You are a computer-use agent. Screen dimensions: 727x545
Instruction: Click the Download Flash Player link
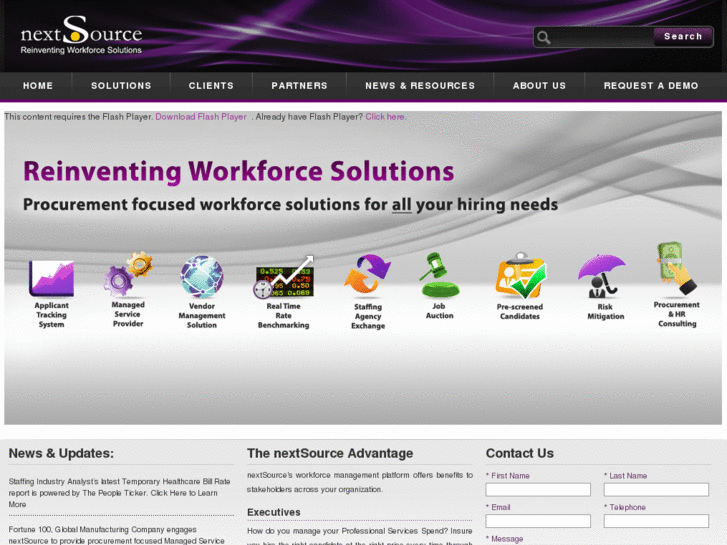click(201, 117)
